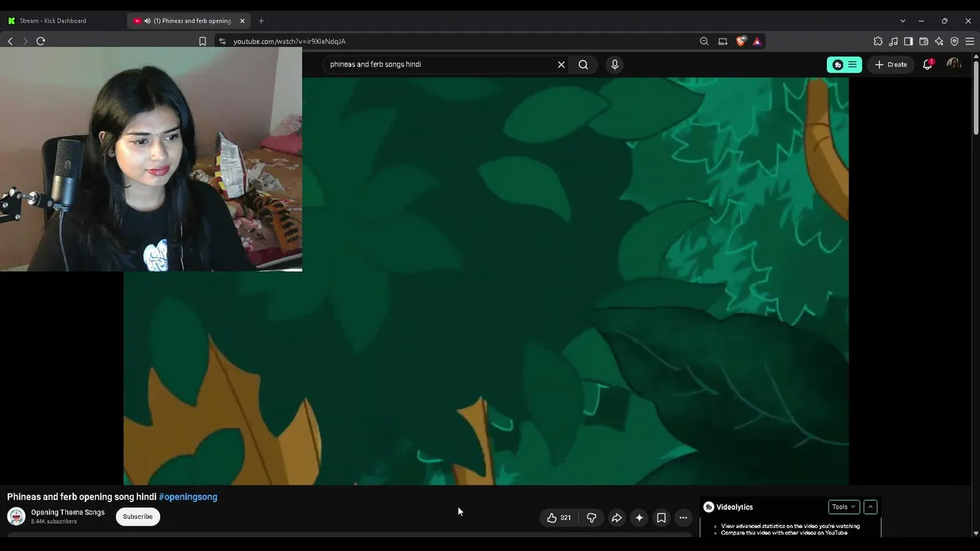Open the browser main hamburger menu

click(969, 41)
